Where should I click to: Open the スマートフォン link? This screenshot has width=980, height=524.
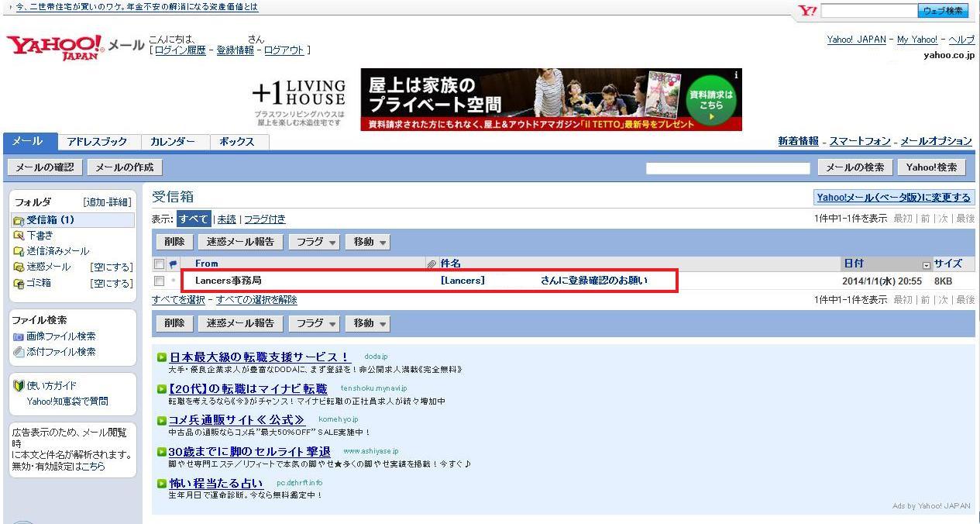860,141
